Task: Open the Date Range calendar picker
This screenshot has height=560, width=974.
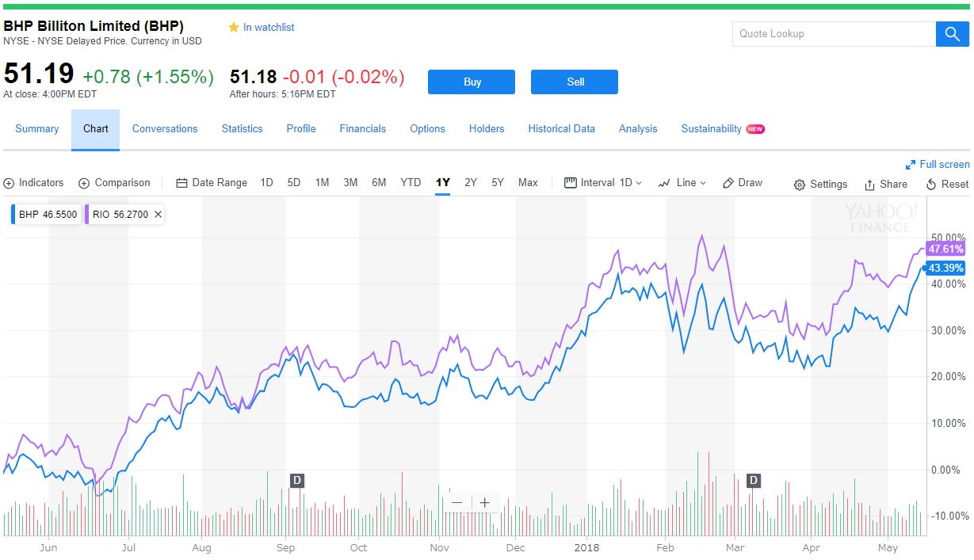Action: point(212,183)
